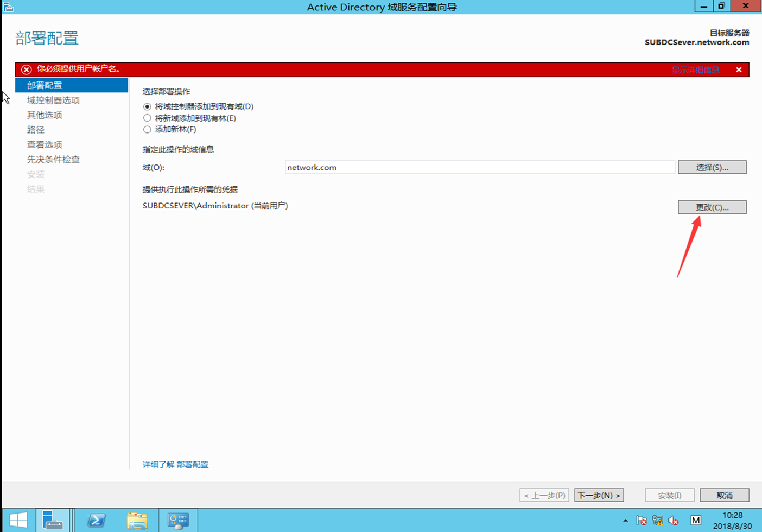The height and width of the screenshot is (532, 762).
Task: Click the error icon in red banner
Action: pyautogui.click(x=26, y=69)
